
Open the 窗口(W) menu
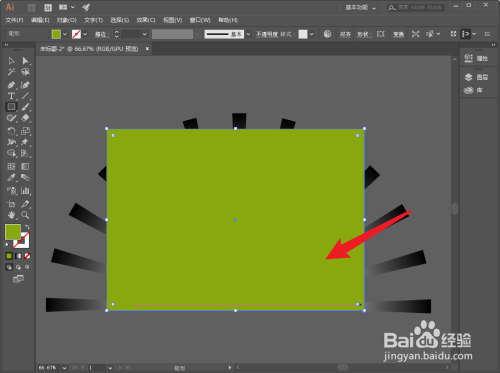[x=200, y=20]
